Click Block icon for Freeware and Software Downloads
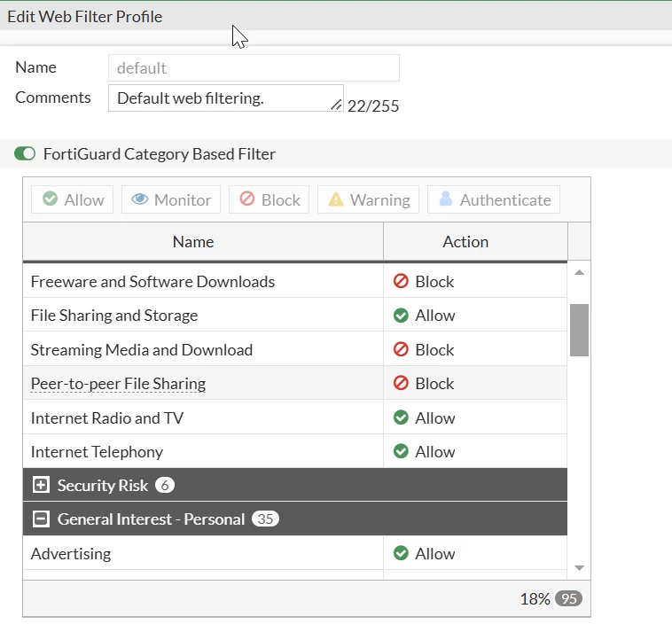This screenshot has height=632, width=672. coord(401,281)
